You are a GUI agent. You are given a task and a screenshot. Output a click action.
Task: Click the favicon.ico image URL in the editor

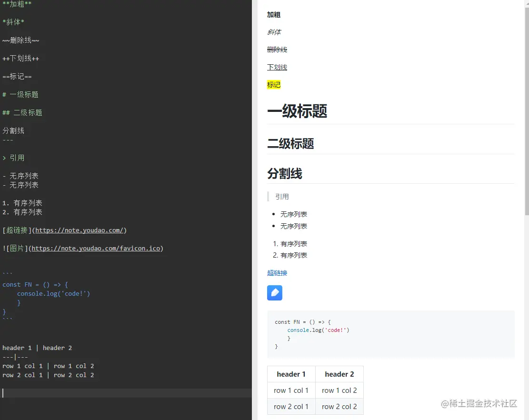[x=96, y=248]
